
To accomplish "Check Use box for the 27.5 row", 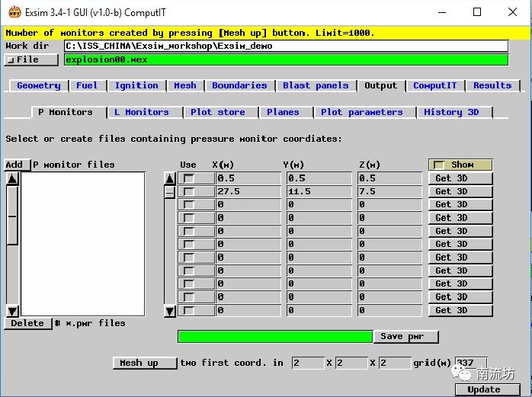I will coord(188,191).
